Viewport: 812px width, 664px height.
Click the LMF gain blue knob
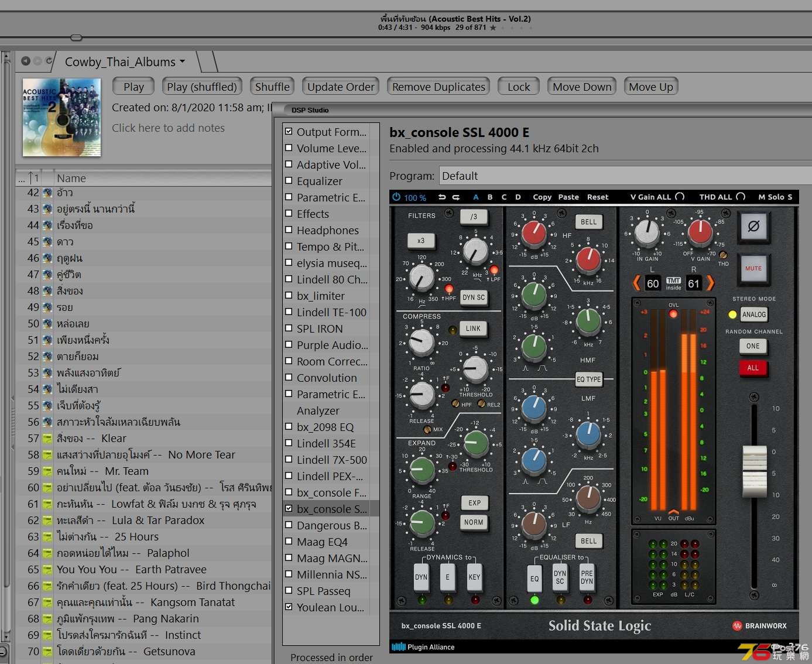pos(534,408)
